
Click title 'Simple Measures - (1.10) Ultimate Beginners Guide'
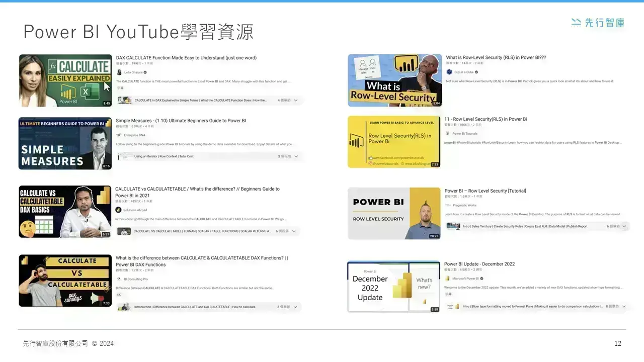(x=181, y=121)
